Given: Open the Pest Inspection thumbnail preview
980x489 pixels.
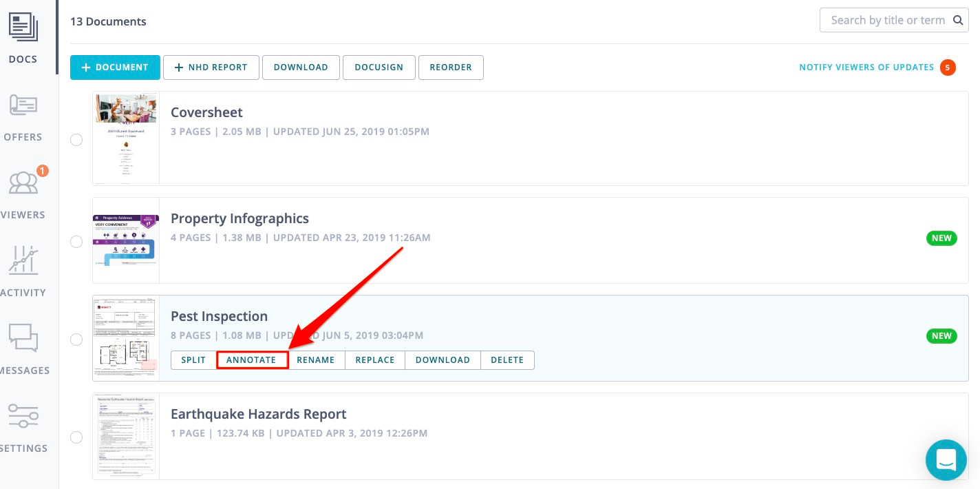Looking at the screenshot, I should 126,338.
